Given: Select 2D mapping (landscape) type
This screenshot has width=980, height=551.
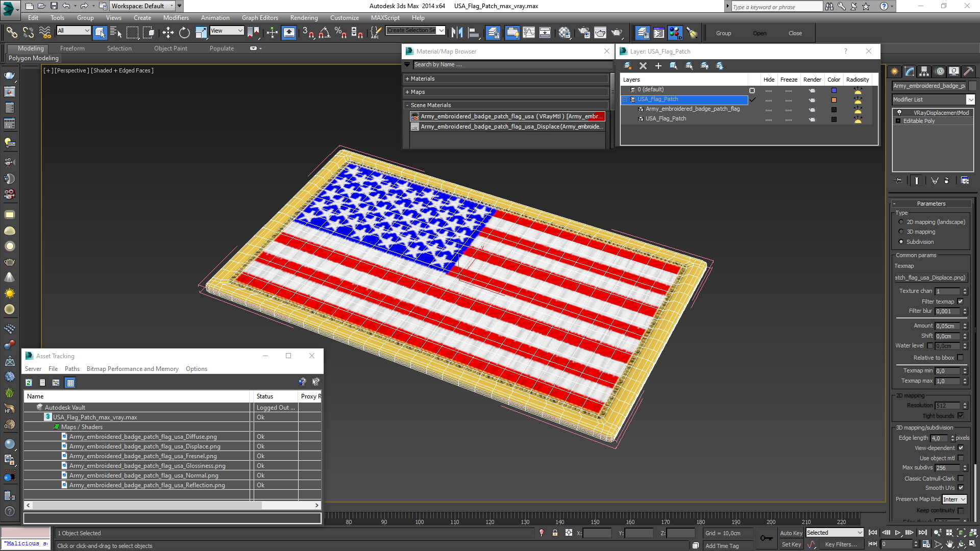Looking at the screenshot, I should (901, 222).
